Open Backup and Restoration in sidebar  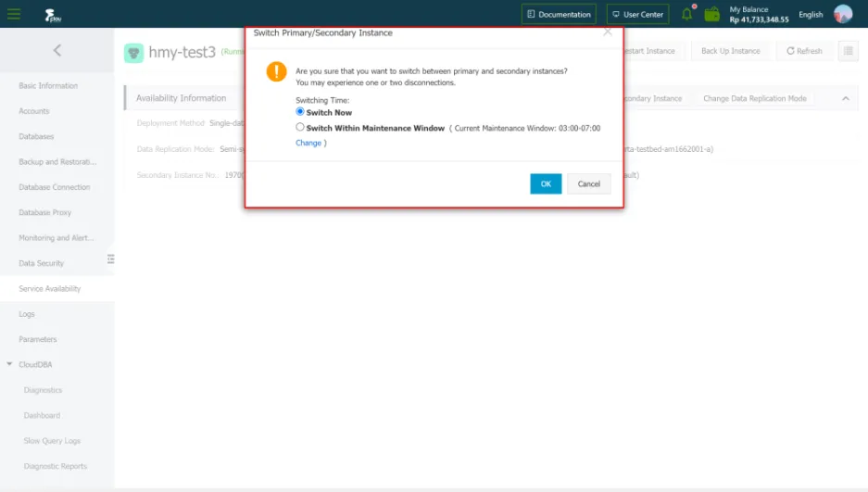point(57,162)
